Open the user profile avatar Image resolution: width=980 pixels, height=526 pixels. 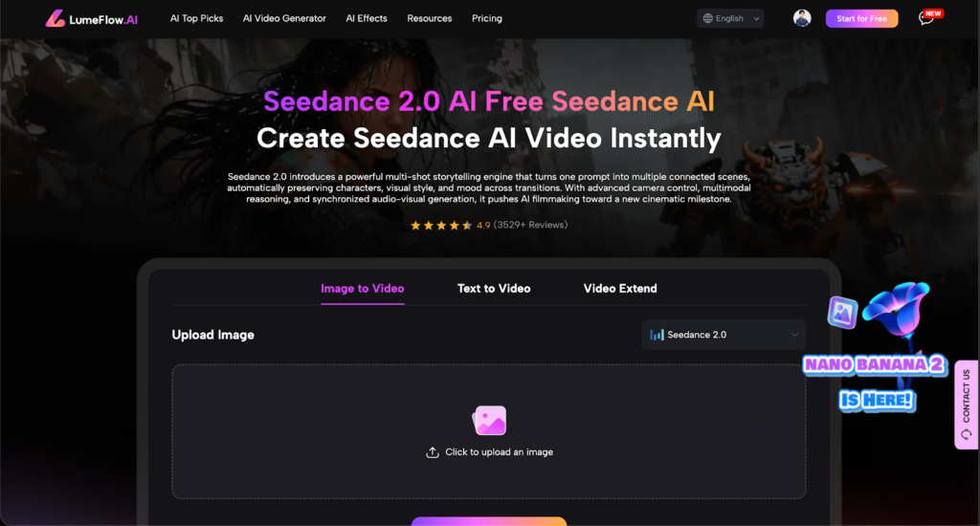click(x=802, y=18)
